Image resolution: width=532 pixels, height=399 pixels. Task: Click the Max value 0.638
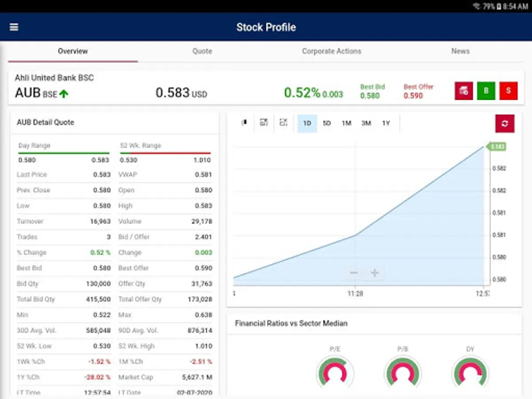203,315
